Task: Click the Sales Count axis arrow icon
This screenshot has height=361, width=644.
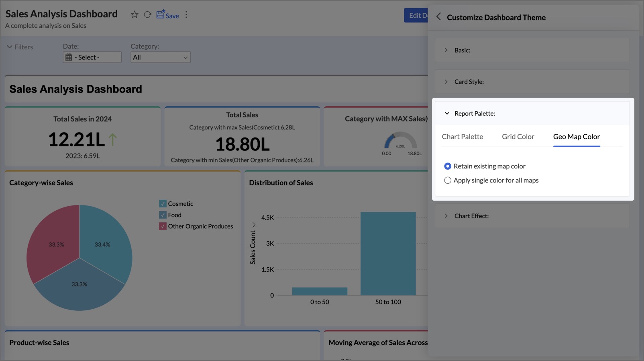Action: tap(254, 225)
